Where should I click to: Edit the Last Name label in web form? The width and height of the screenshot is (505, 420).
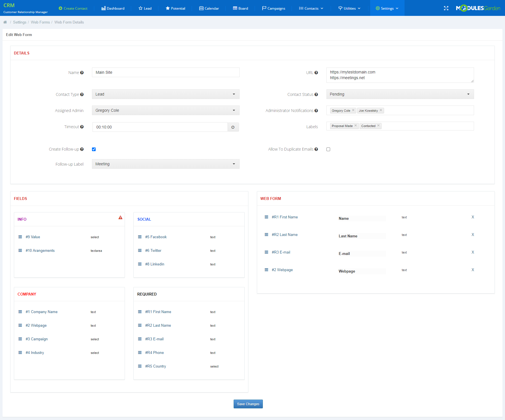(x=362, y=236)
